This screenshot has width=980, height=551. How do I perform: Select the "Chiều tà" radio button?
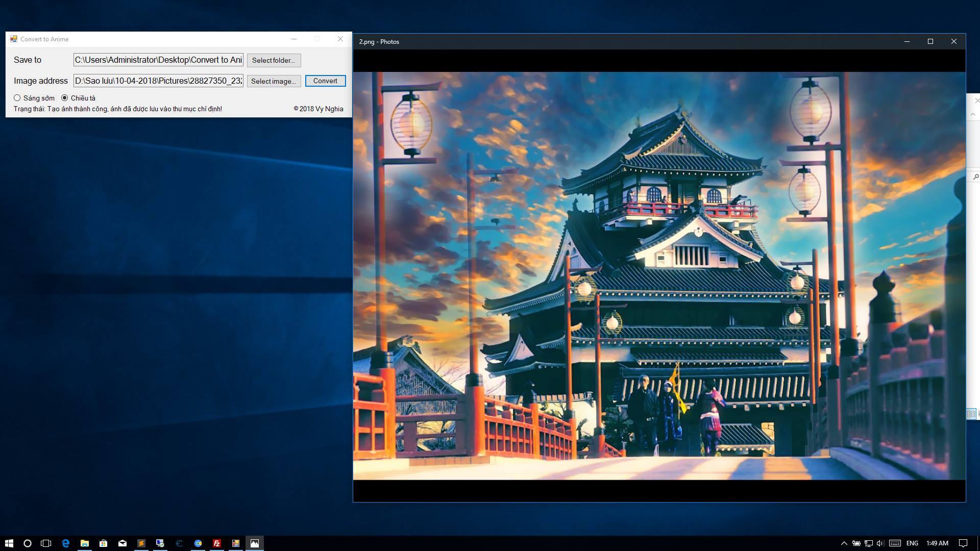pos(65,97)
